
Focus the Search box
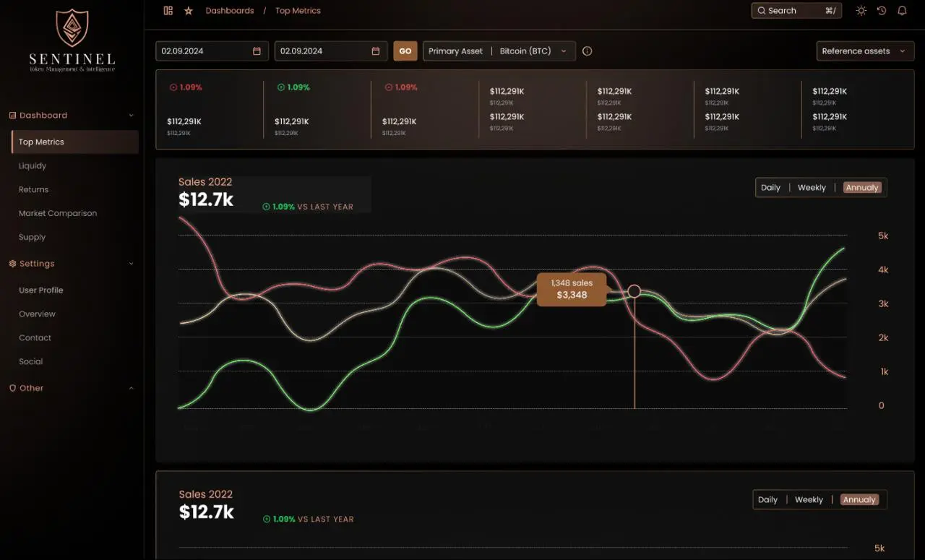796,11
